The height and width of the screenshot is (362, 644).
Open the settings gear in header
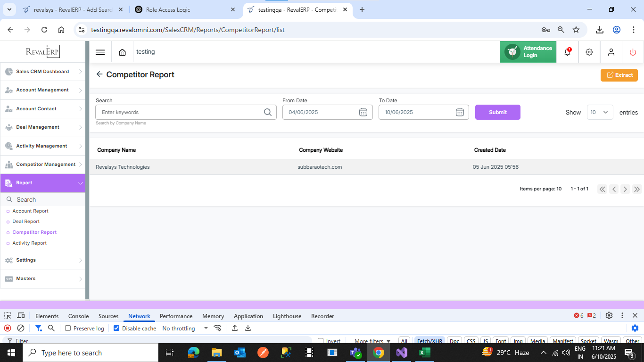tap(589, 52)
